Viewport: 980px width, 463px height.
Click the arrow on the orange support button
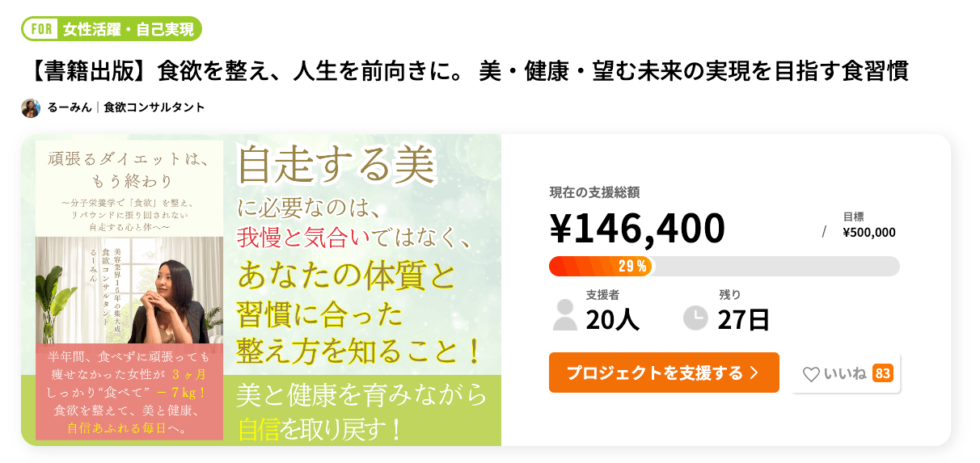(x=754, y=373)
